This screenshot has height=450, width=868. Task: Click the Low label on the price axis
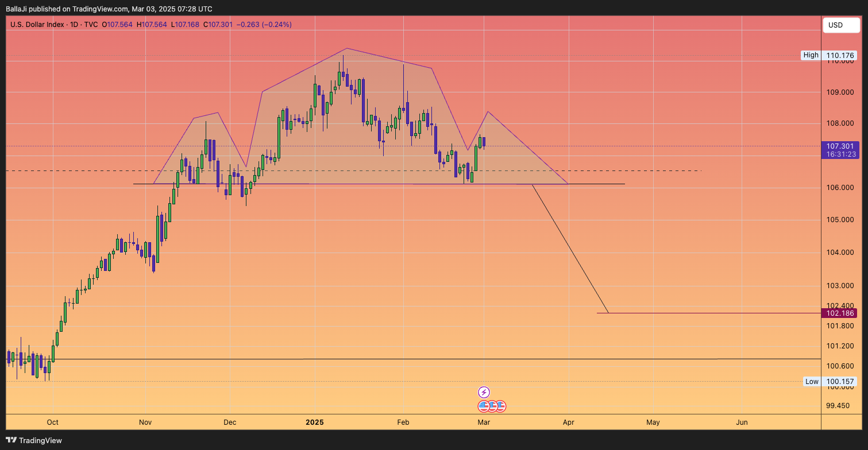point(812,382)
